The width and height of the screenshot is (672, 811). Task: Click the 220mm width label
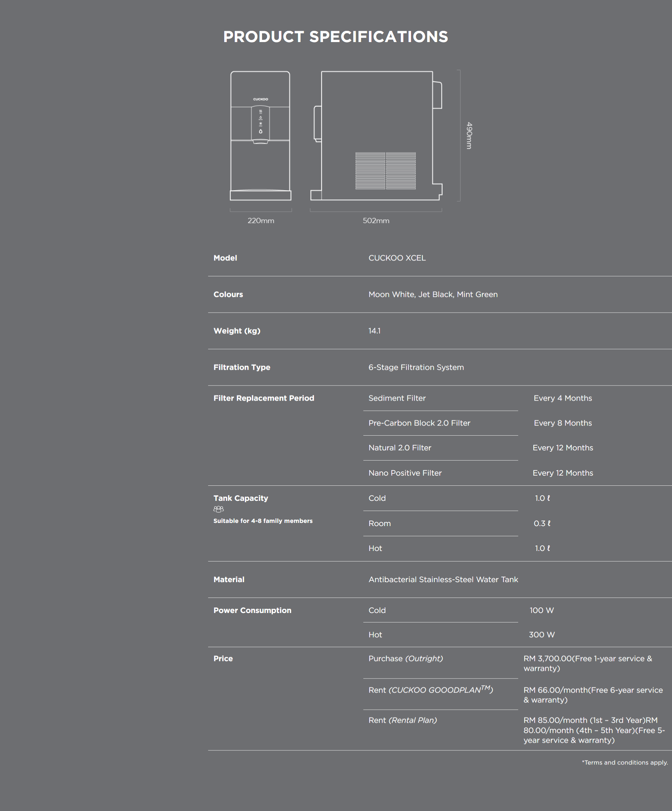[261, 220]
